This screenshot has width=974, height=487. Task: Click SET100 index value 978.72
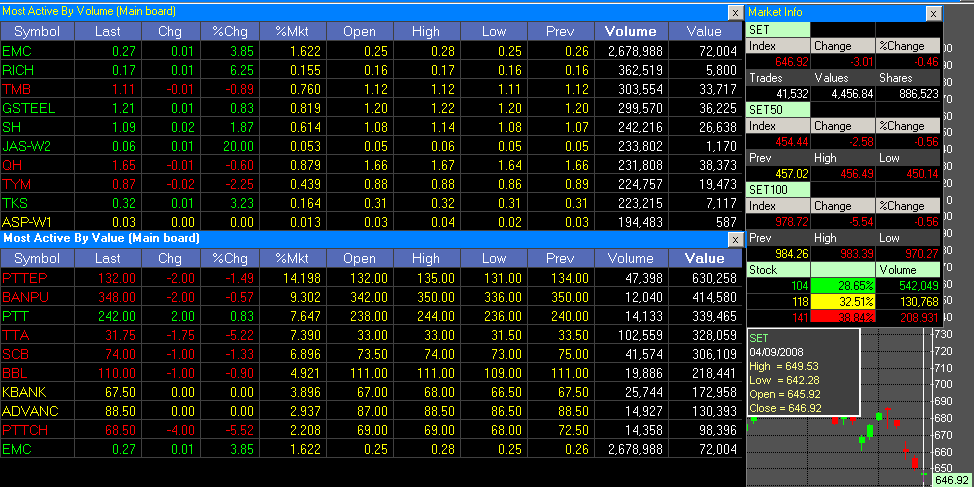791,222
